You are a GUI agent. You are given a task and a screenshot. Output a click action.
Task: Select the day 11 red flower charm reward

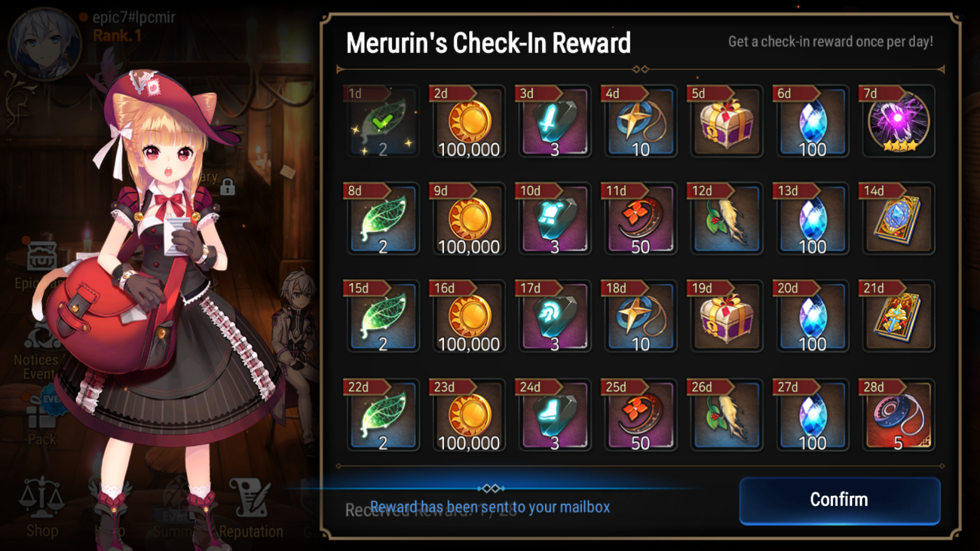(x=641, y=219)
